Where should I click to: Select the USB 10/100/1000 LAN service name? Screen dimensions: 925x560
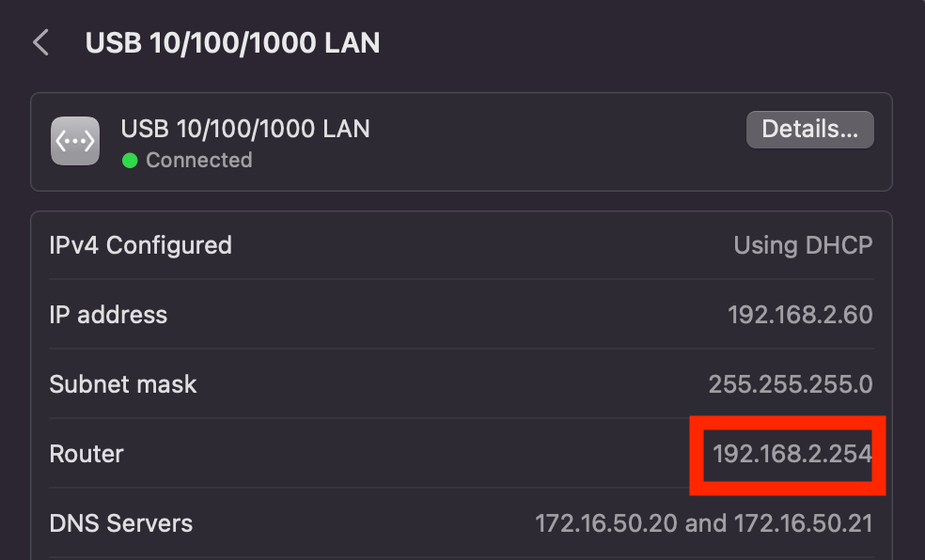tap(245, 129)
